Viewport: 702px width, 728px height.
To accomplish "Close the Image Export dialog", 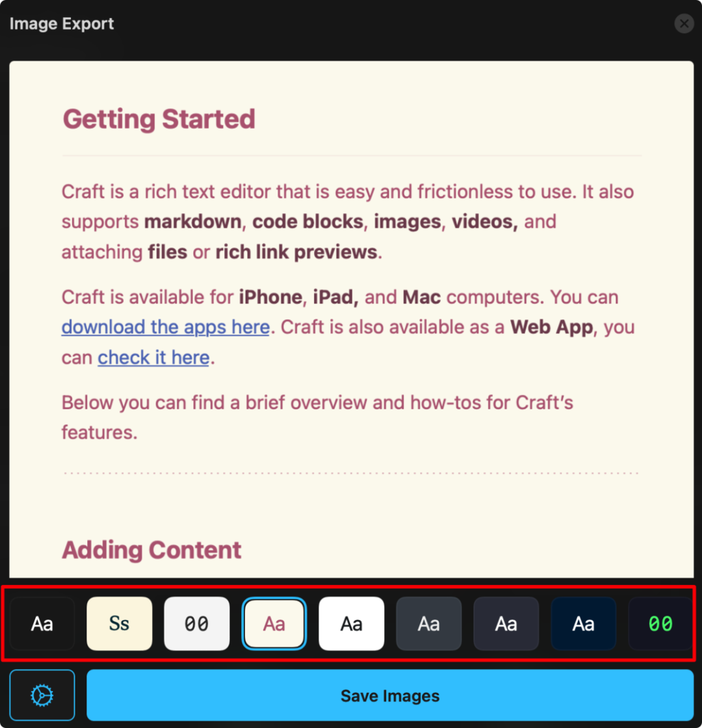I will click(x=684, y=23).
